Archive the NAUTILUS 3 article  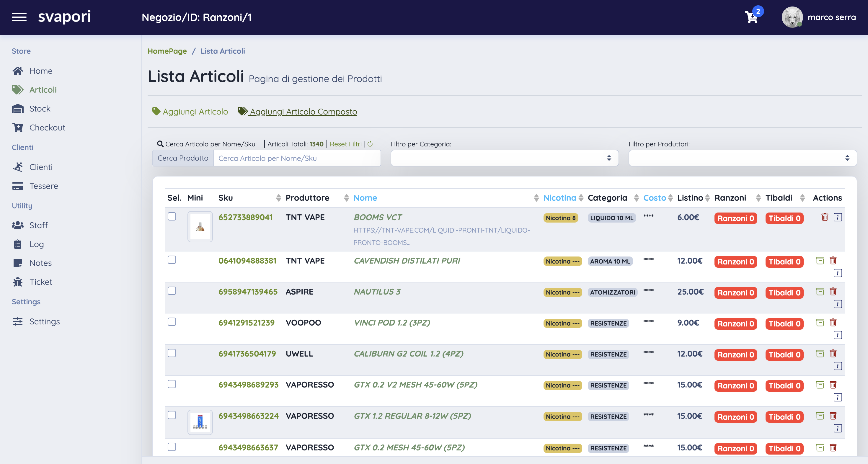pos(820,291)
